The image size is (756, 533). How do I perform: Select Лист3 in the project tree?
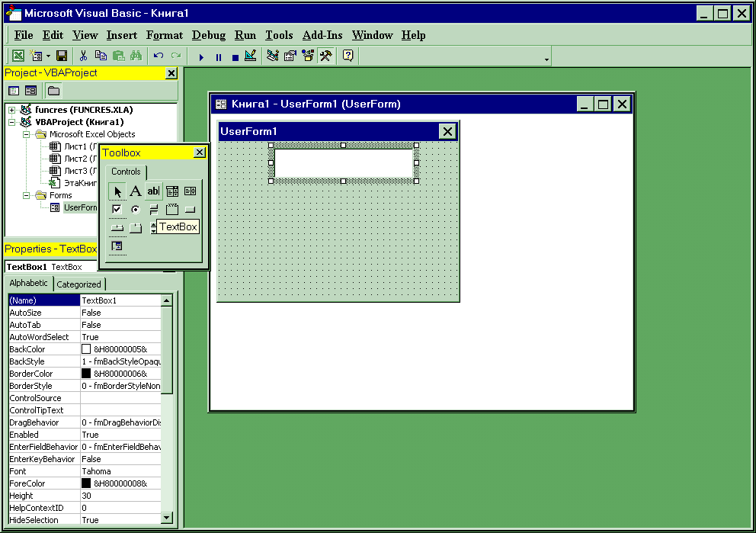pos(74,171)
